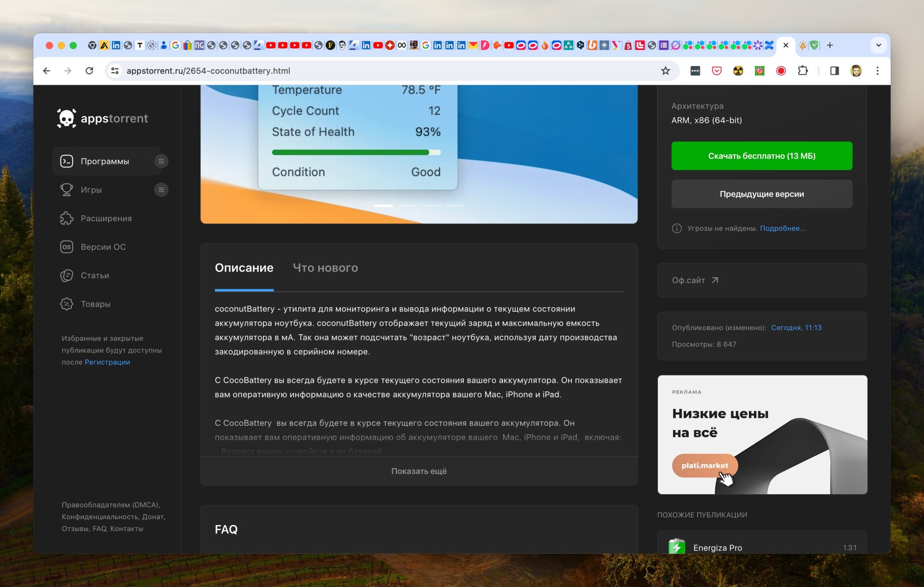This screenshot has height=587, width=924.
Task: Click the dark password manager extension icon
Action: pyautogui.click(x=695, y=71)
